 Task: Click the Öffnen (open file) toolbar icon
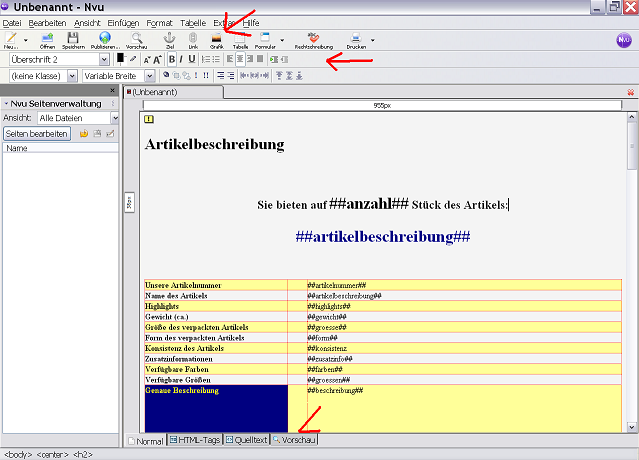[47, 39]
